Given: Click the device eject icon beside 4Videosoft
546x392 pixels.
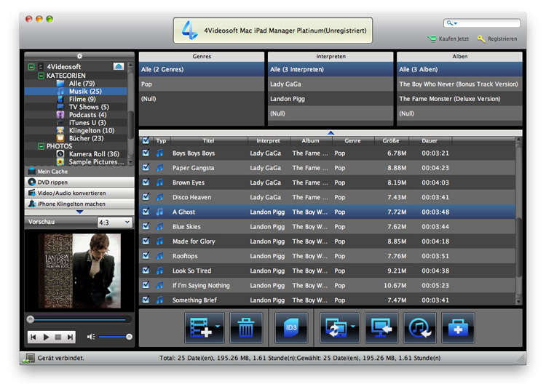Looking at the screenshot, I should click(x=119, y=66).
